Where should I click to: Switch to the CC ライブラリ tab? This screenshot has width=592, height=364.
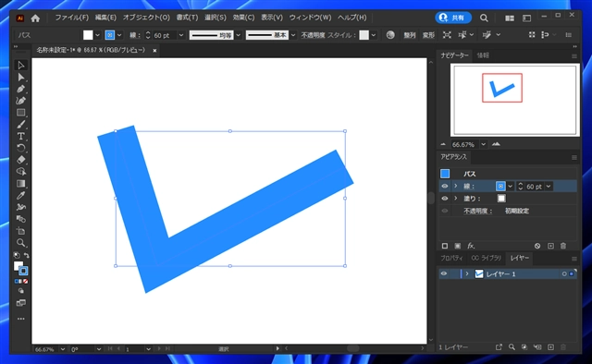(x=487, y=258)
